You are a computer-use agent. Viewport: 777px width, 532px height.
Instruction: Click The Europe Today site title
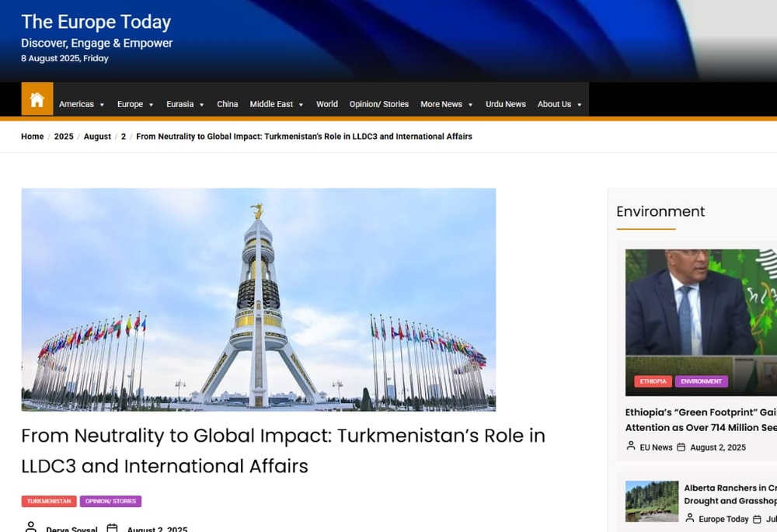pyautogui.click(x=96, y=22)
